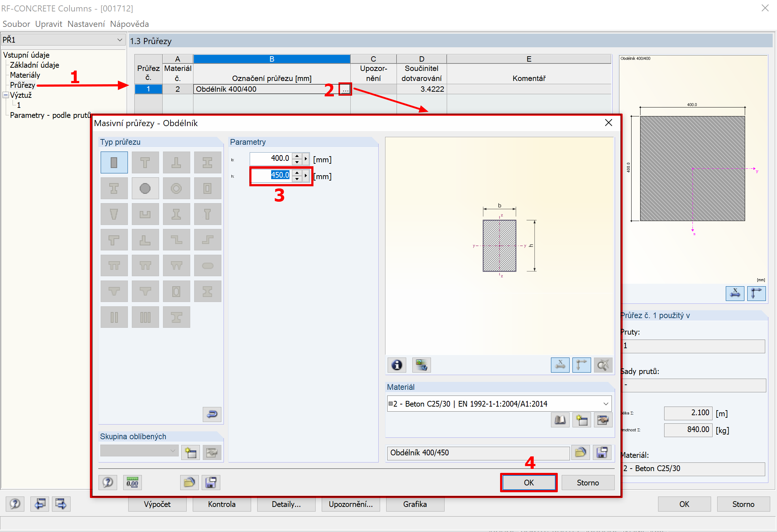Open the PŘ1 case dropdown
Screen dimensions: 777x532
[x=120, y=40]
